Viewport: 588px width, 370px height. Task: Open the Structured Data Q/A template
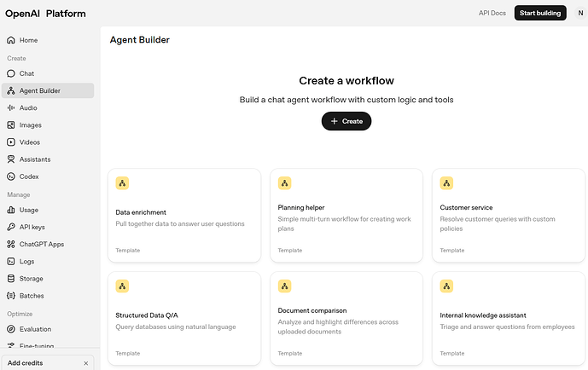(184, 318)
